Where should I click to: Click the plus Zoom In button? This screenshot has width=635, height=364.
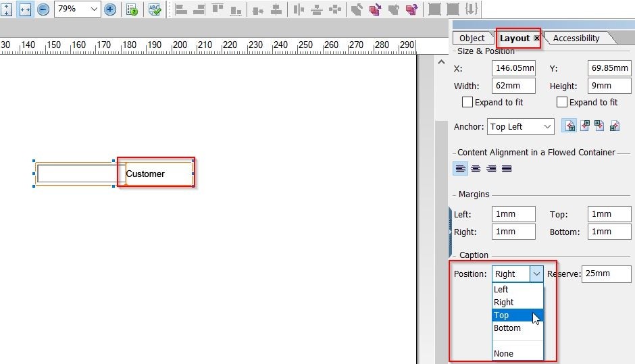point(109,9)
